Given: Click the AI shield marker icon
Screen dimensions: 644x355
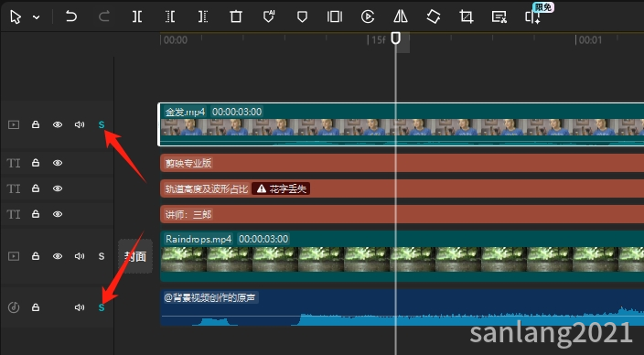Looking at the screenshot, I should click(269, 16).
